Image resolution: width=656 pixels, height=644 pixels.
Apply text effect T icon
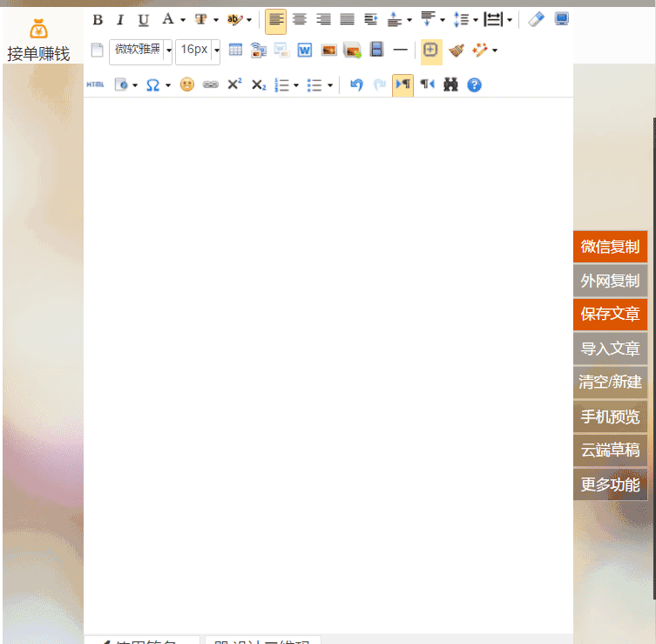pos(201,19)
